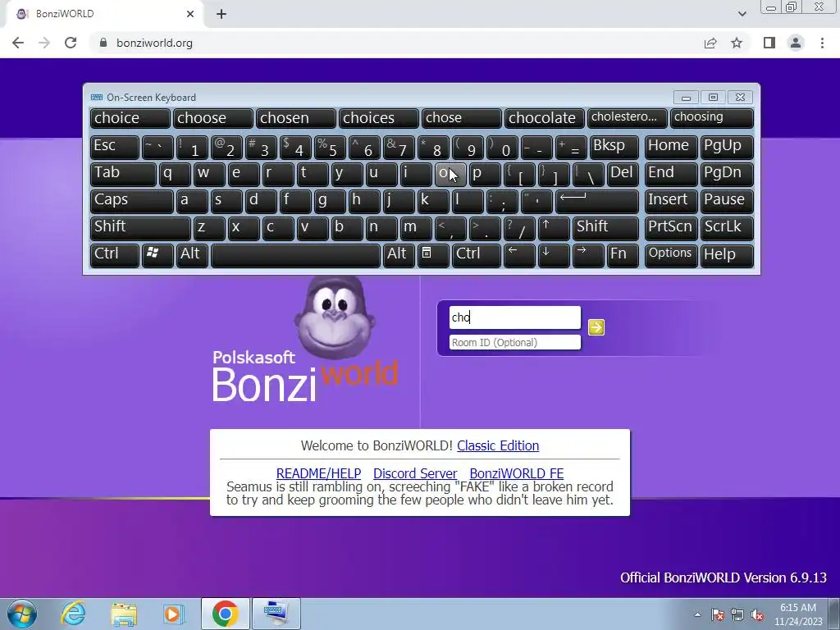The height and width of the screenshot is (630, 840).
Task: Open the Classic Edition link
Action: click(498, 445)
